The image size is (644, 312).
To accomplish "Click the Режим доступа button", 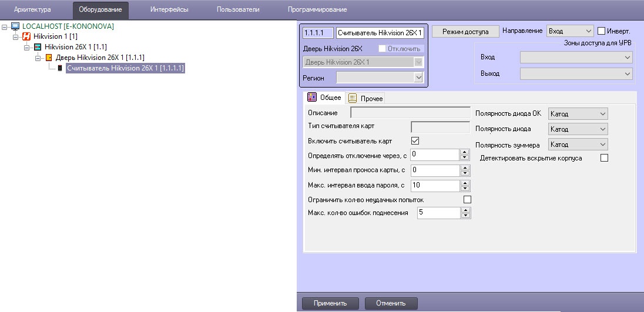I will click(x=465, y=31).
